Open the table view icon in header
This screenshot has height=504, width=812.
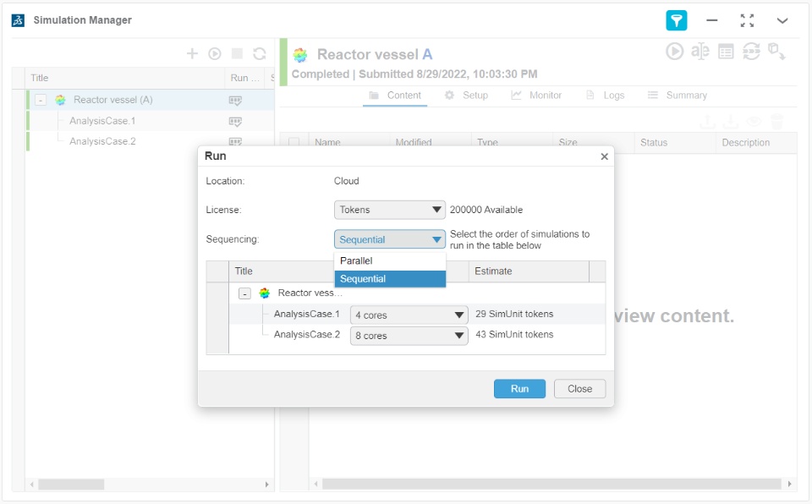[x=726, y=52]
